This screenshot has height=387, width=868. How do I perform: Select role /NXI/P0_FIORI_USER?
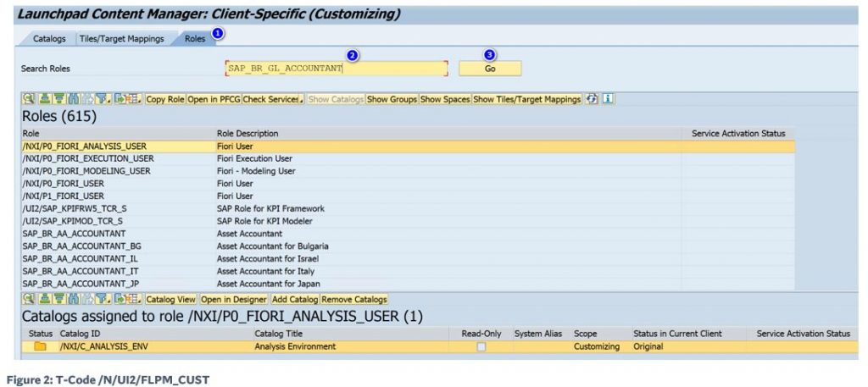[63, 184]
